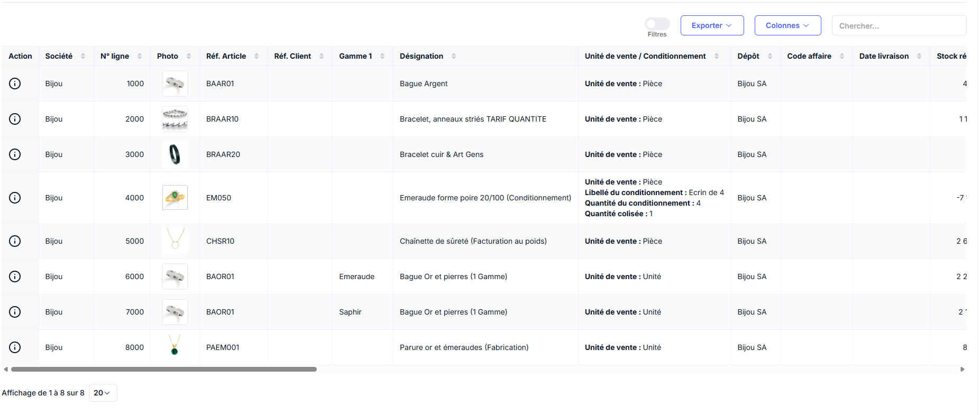This screenshot has width=980, height=415.
Task: Sort table by Désignation sort icon
Action: 454,56
